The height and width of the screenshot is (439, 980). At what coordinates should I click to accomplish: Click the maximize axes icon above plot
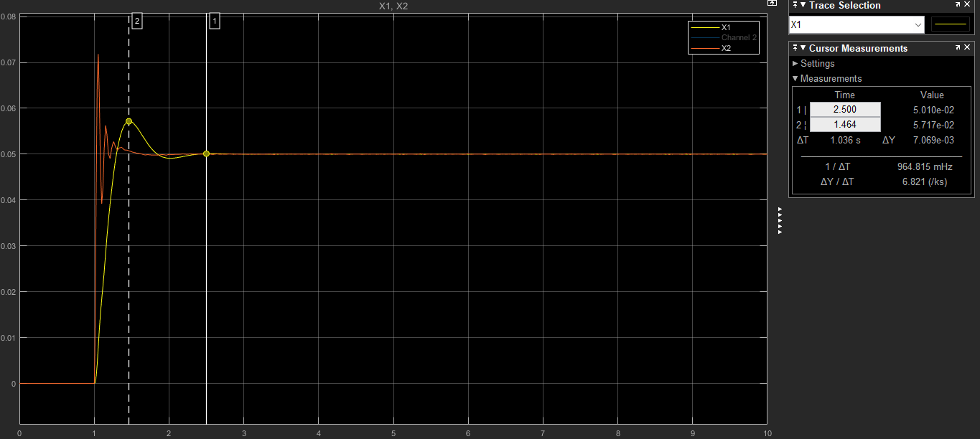coord(773,4)
